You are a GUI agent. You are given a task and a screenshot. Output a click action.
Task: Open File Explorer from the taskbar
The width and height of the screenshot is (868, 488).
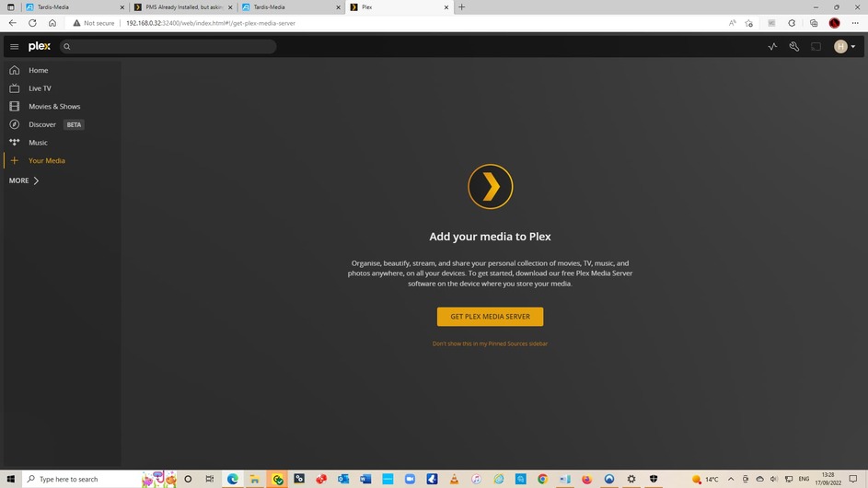pos(255,479)
